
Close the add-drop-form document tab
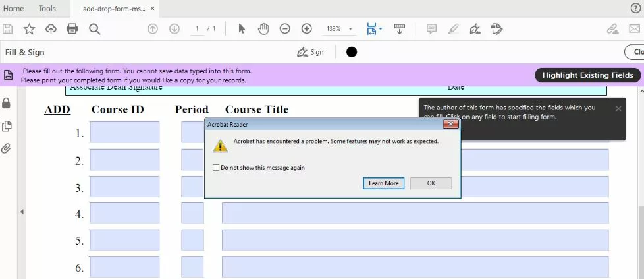(153, 8)
